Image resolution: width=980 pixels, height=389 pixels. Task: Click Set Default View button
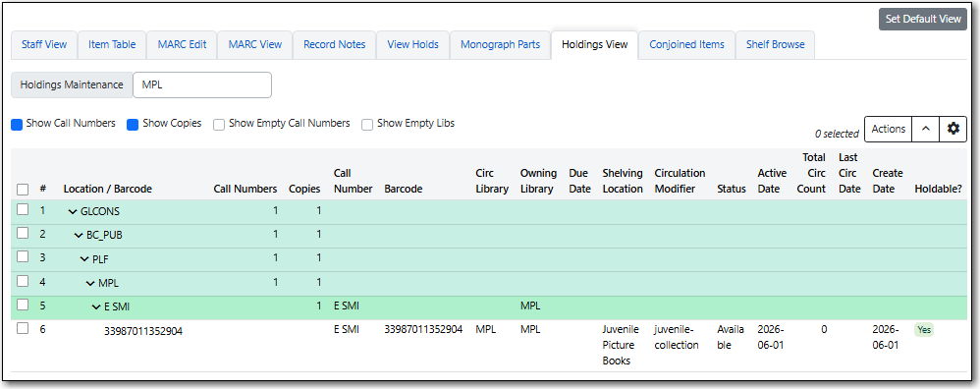[x=923, y=19]
